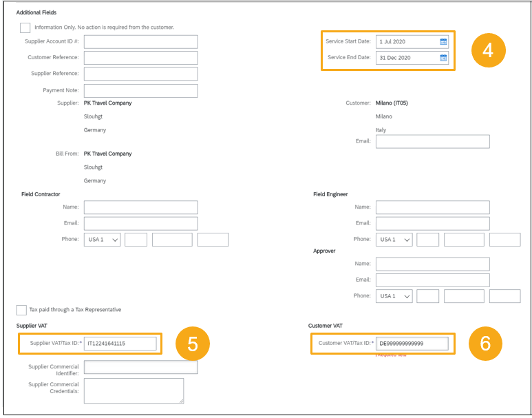Click the Field Engineer Email field

[x=433, y=223]
